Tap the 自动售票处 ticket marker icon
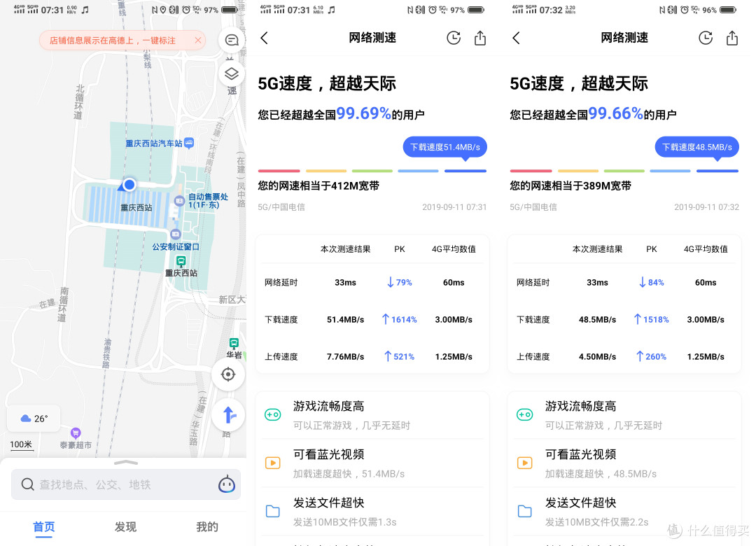756x546 pixels. (179, 201)
